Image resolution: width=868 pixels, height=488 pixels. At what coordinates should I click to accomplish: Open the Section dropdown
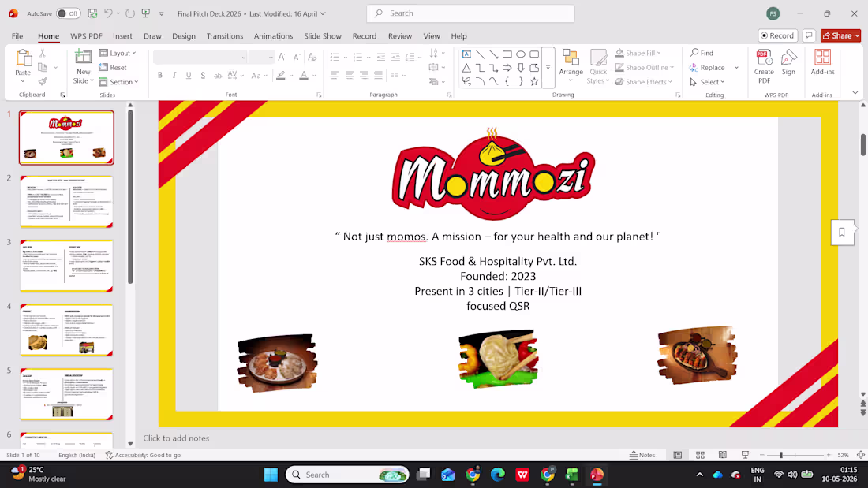point(118,82)
